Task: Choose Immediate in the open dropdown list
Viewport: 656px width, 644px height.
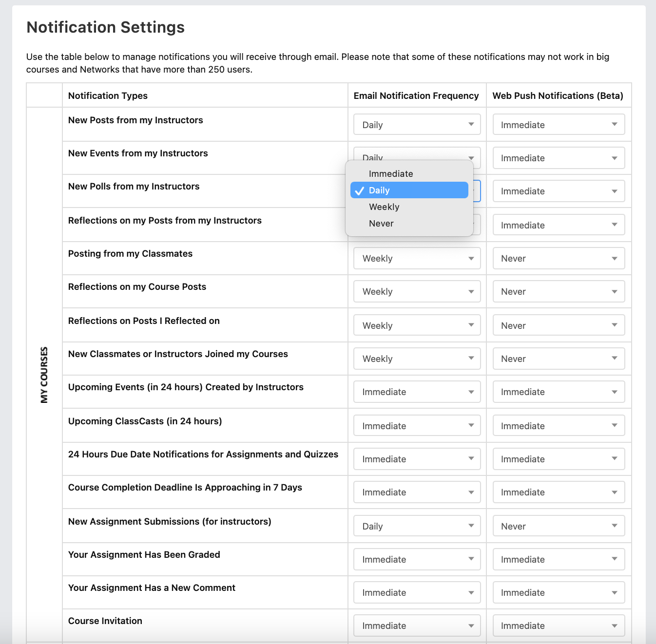Action: [x=409, y=174]
